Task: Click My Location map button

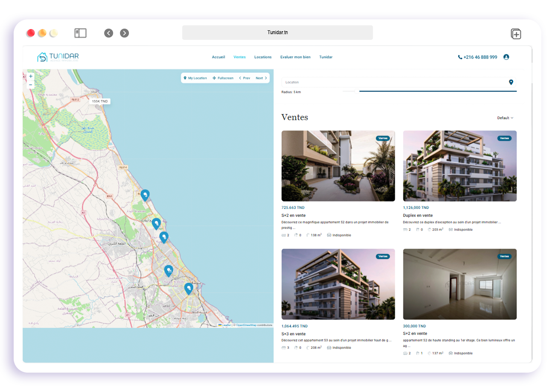Action: click(x=195, y=78)
